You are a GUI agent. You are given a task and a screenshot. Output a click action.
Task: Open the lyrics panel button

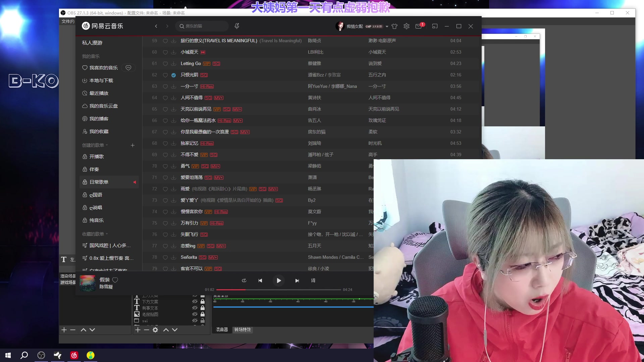coord(313,281)
